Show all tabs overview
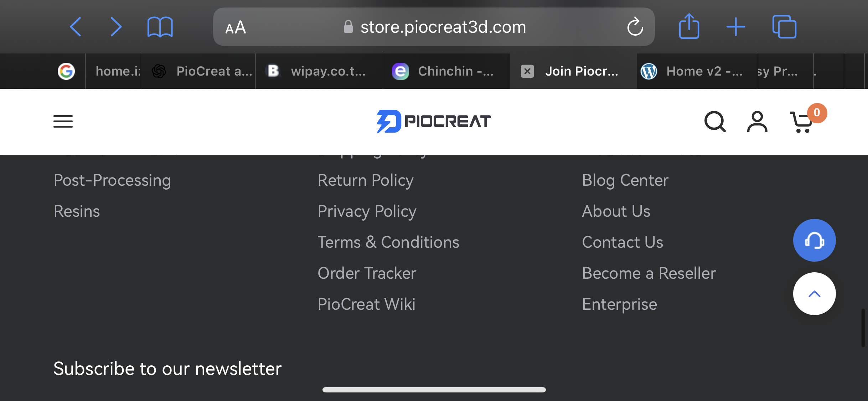 tap(784, 27)
